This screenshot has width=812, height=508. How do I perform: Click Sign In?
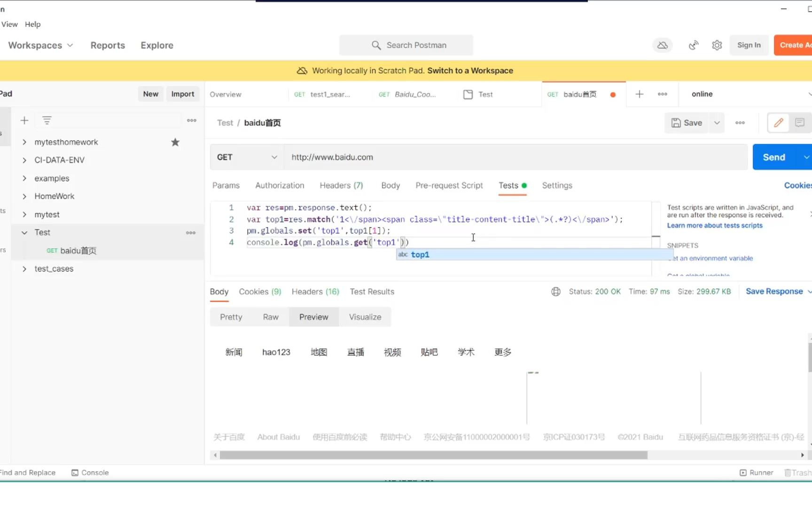(749, 45)
